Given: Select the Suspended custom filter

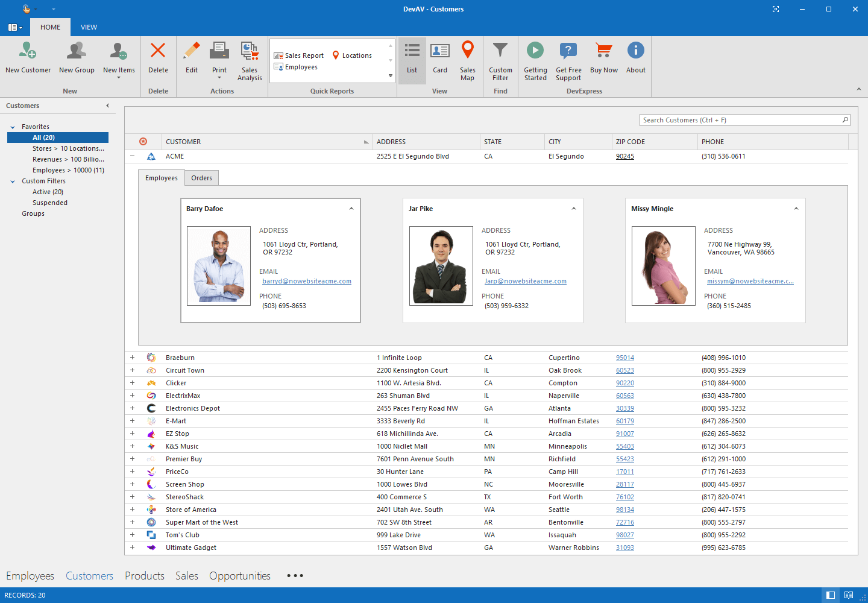Looking at the screenshot, I should point(50,203).
